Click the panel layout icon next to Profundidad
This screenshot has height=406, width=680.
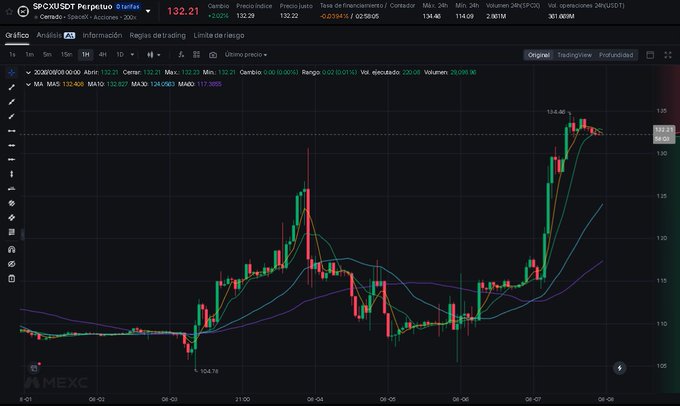coord(650,55)
